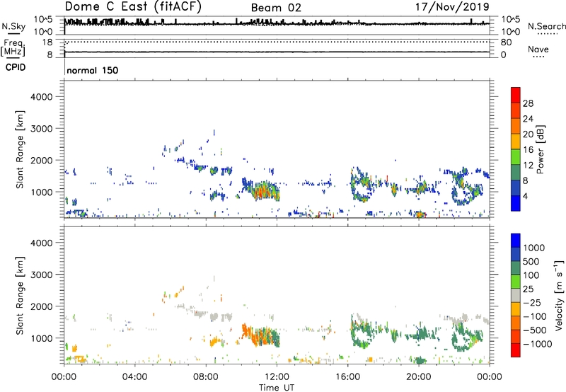Click the N.Sky noise trace plot
The height and width of the screenshot is (392, 566).
pos(277,25)
